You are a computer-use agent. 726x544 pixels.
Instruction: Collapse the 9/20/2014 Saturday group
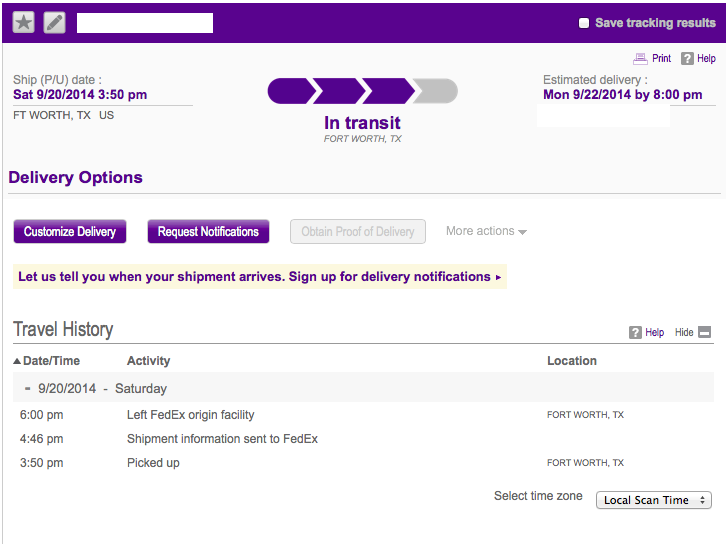(x=27, y=388)
